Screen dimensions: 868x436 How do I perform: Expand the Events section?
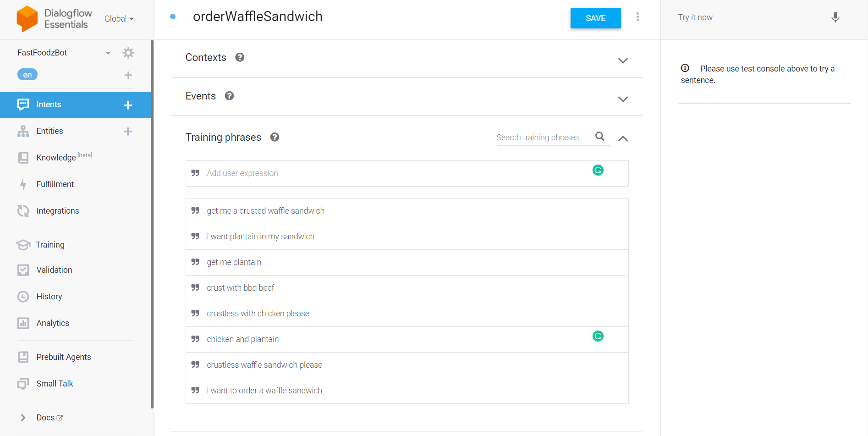(x=622, y=99)
